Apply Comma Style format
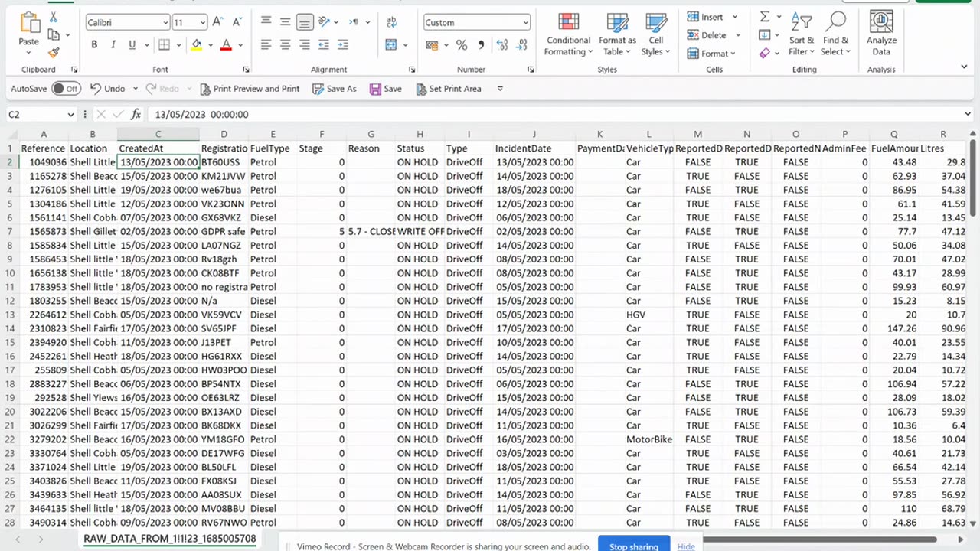This screenshot has height=551, width=980. pyautogui.click(x=481, y=45)
